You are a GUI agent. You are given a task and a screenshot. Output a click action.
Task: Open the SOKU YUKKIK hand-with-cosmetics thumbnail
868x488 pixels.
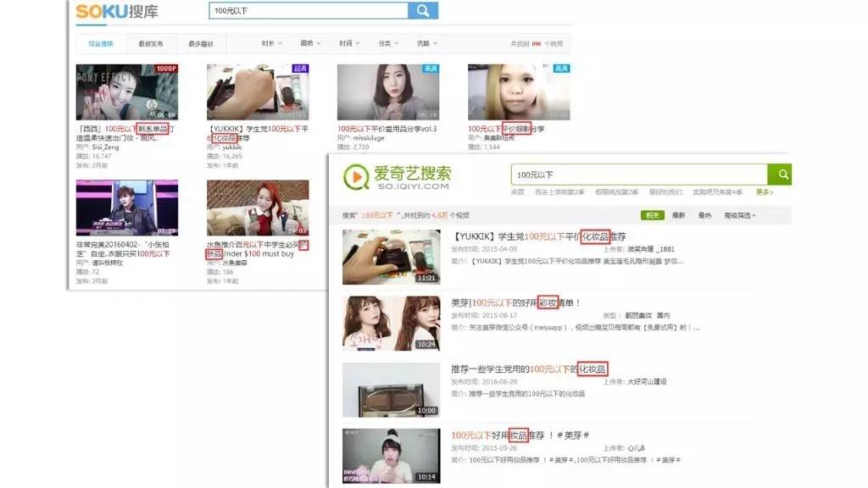coord(258,91)
